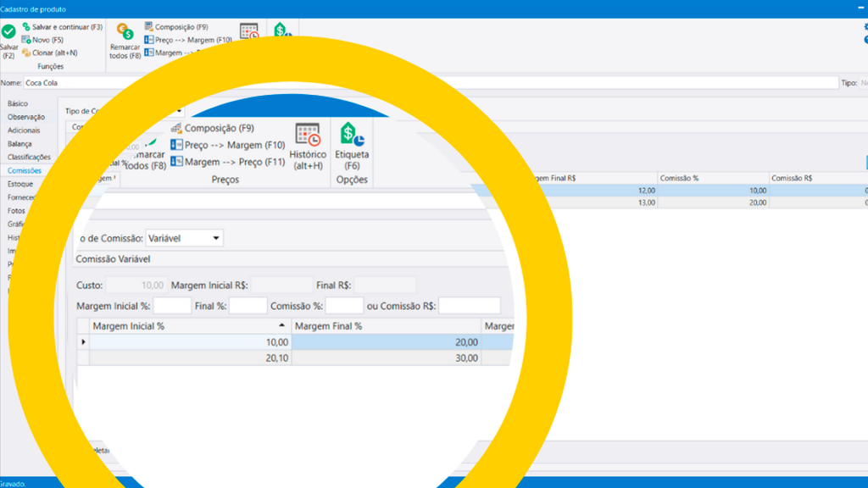Viewport: 868px width, 488px height.
Task: Open Histórico (alt+H) calendar icon
Action: click(307, 136)
